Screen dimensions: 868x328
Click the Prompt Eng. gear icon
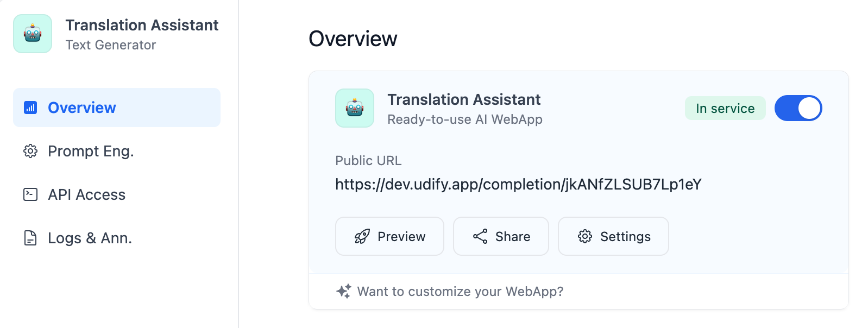tap(30, 151)
